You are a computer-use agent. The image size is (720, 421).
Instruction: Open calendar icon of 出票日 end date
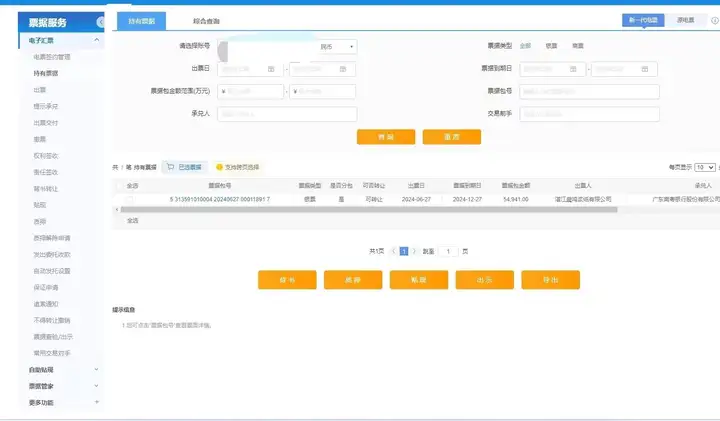pos(343,69)
